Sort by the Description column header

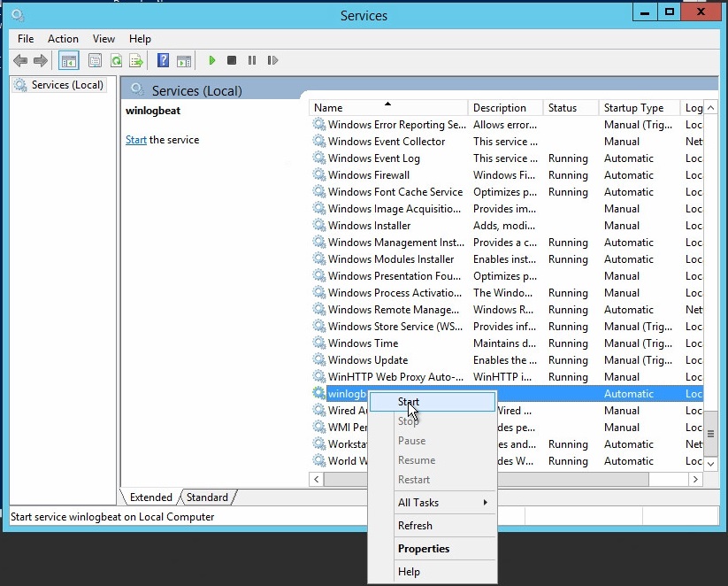[x=505, y=108]
